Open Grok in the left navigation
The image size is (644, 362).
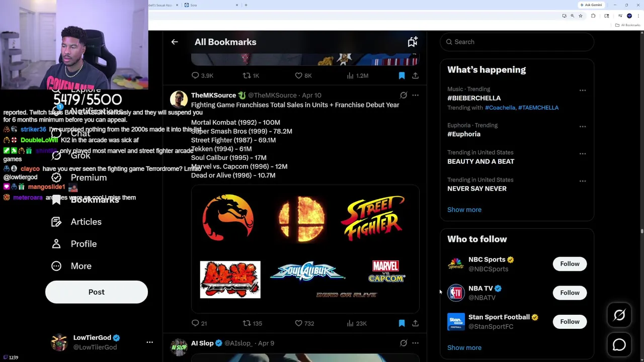[x=71, y=155]
